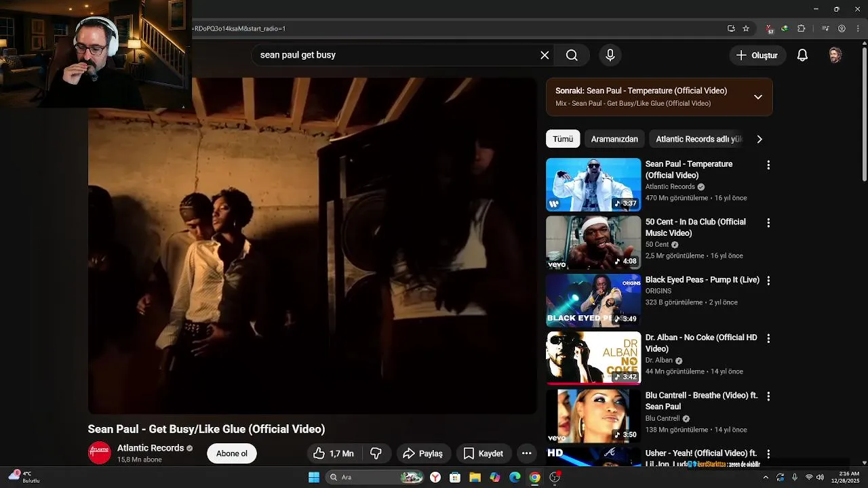Show more filter chips with the right arrow
Viewport: 868px width, 488px height.
click(x=759, y=139)
